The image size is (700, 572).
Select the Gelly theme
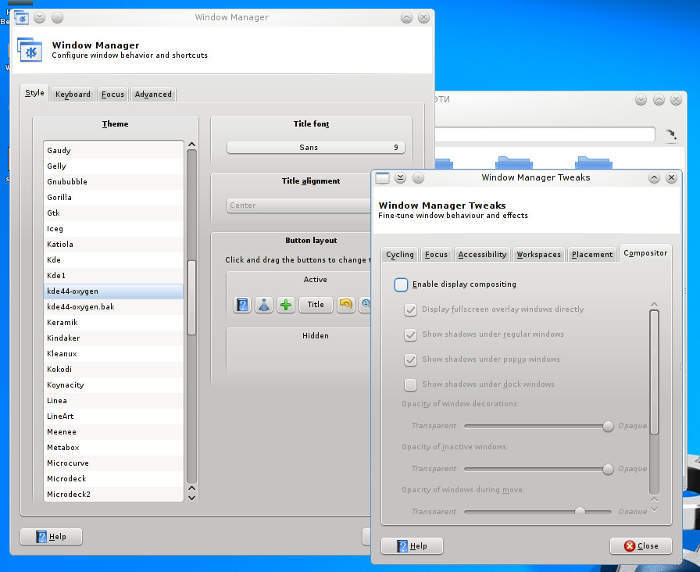(x=113, y=166)
